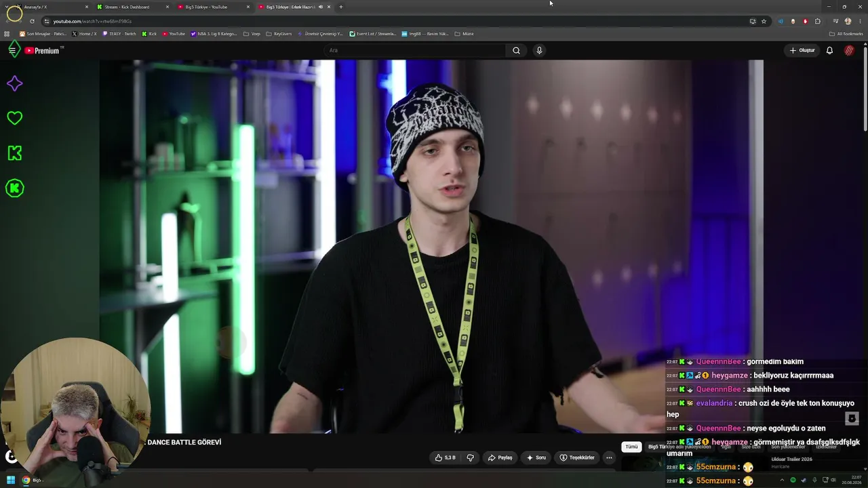Close the Stream - Kick Dashboard tab
This screenshot has height=488, width=868.
click(x=167, y=7)
